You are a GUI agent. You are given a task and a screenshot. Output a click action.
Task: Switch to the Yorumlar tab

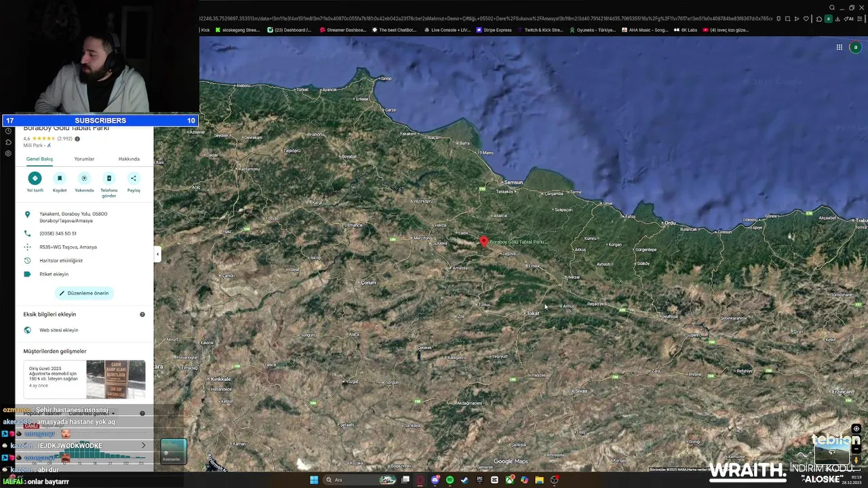tap(84, 159)
